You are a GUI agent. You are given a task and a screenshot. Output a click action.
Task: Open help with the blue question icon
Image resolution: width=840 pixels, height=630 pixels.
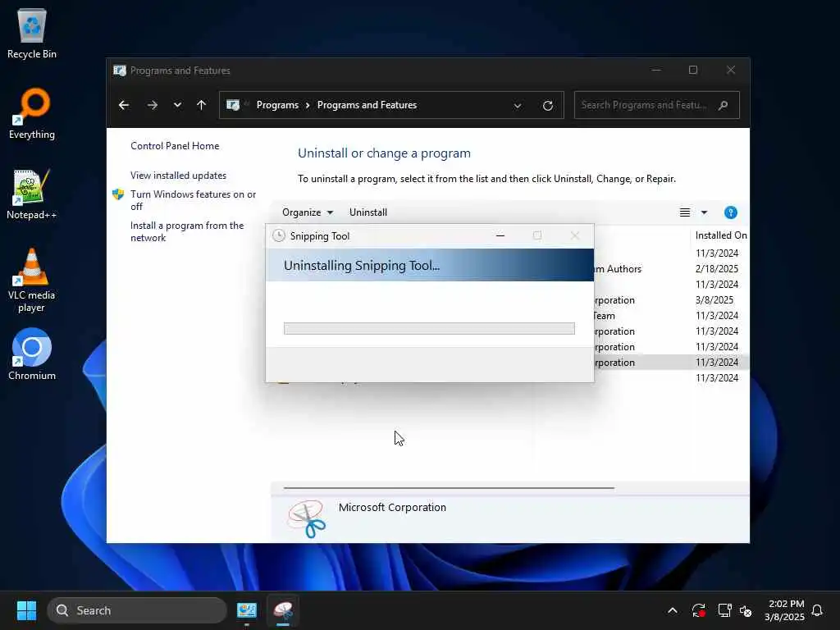tap(731, 212)
